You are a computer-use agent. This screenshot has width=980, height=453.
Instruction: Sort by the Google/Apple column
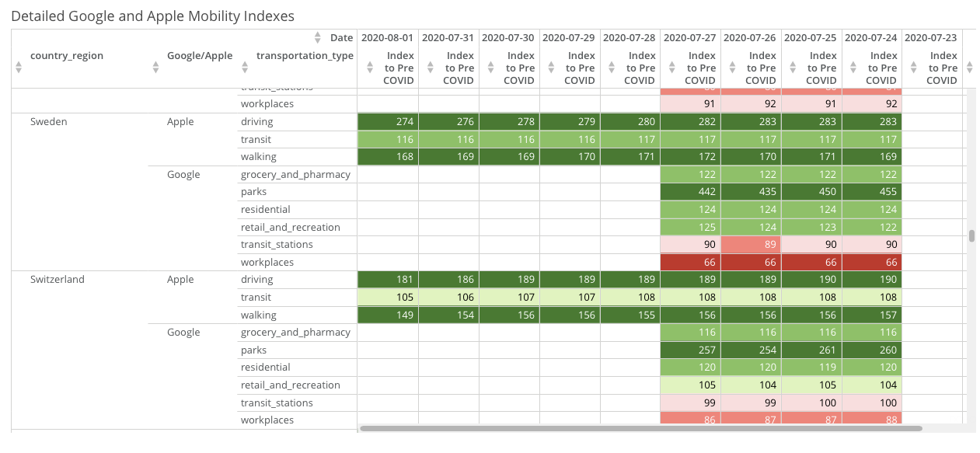pos(155,68)
